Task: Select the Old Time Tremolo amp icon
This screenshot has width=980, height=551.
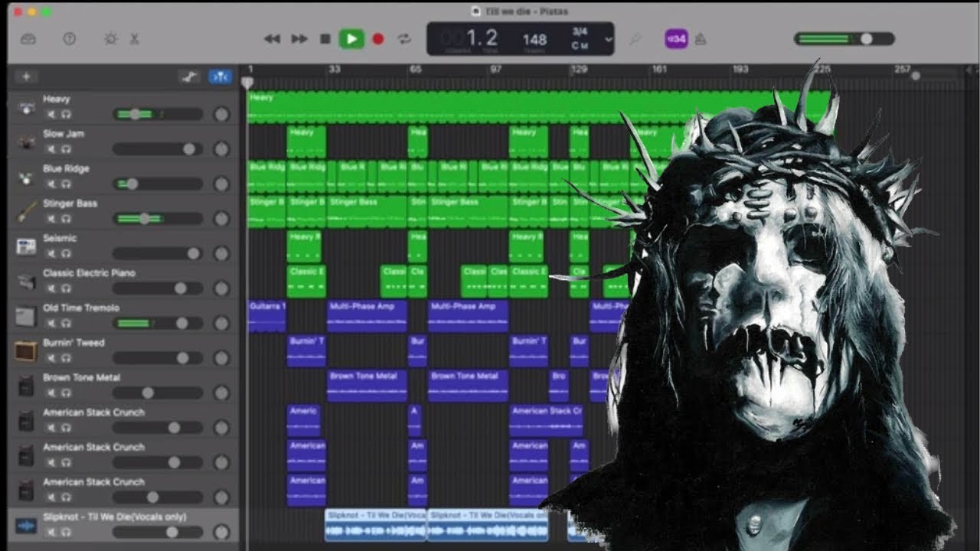Action: (27, 316)
